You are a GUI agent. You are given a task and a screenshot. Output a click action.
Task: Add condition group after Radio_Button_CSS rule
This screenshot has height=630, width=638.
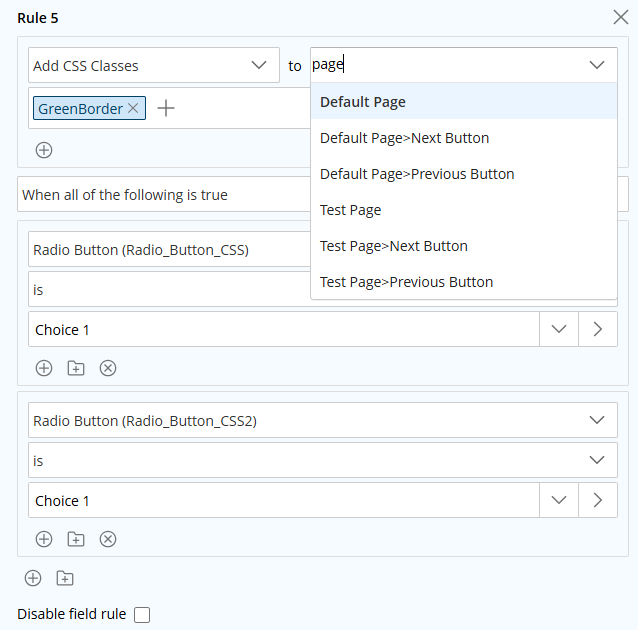pyautogui.click(x=76, y=368)
